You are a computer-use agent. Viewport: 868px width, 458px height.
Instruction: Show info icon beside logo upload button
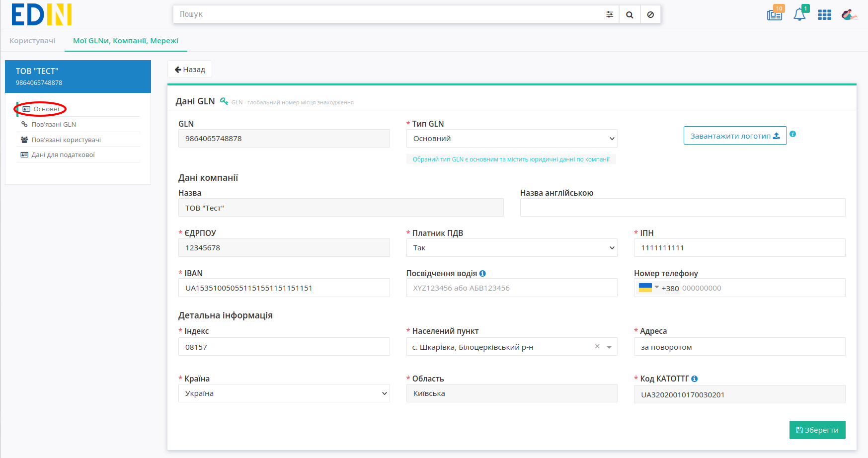[793, 134]
